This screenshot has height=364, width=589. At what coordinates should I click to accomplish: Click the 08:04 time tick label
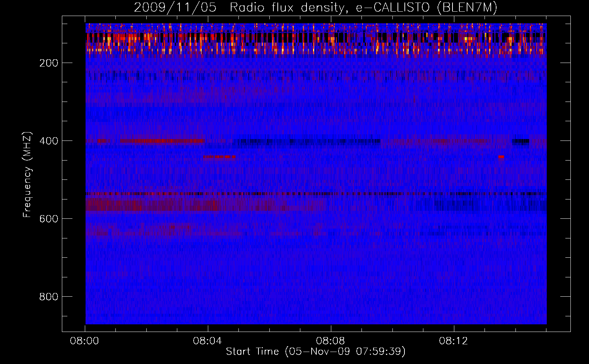(207, 341)
